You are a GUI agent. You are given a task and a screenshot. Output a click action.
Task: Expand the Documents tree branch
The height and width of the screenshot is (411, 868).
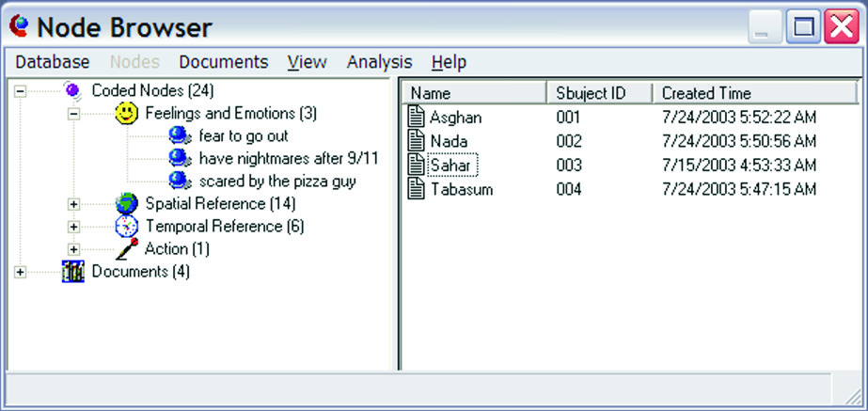tap(20, 272)
